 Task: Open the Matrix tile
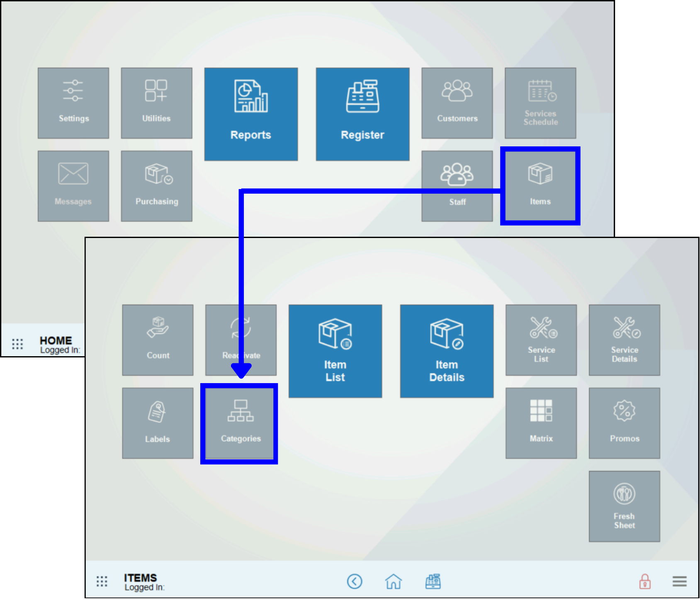pyautogui.click(x=541, y=423)
